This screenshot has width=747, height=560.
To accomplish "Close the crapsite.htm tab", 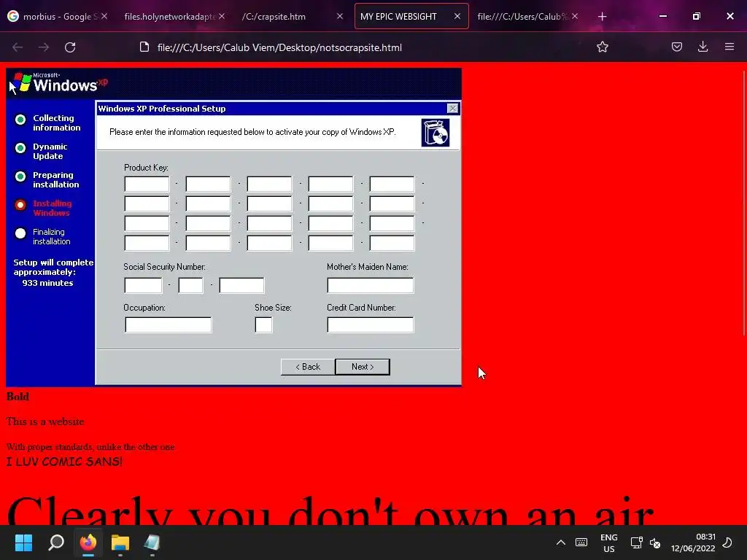I will [340, 16].
